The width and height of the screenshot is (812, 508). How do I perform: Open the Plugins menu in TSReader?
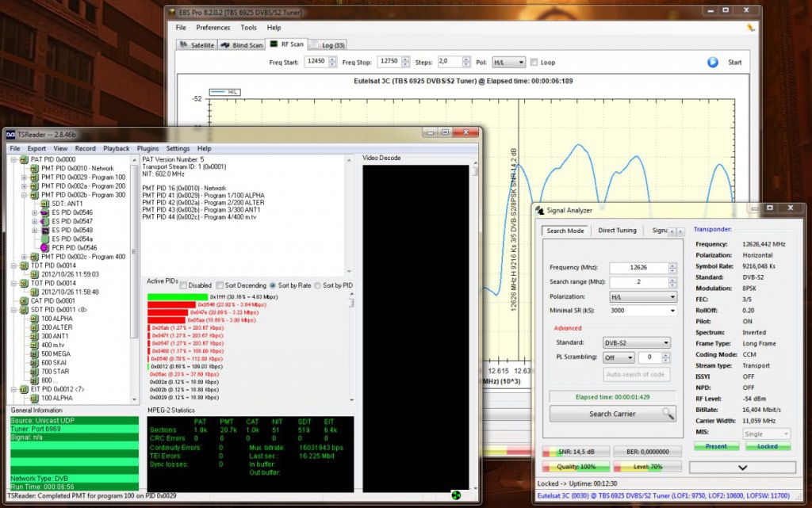[x=147, y=148]
